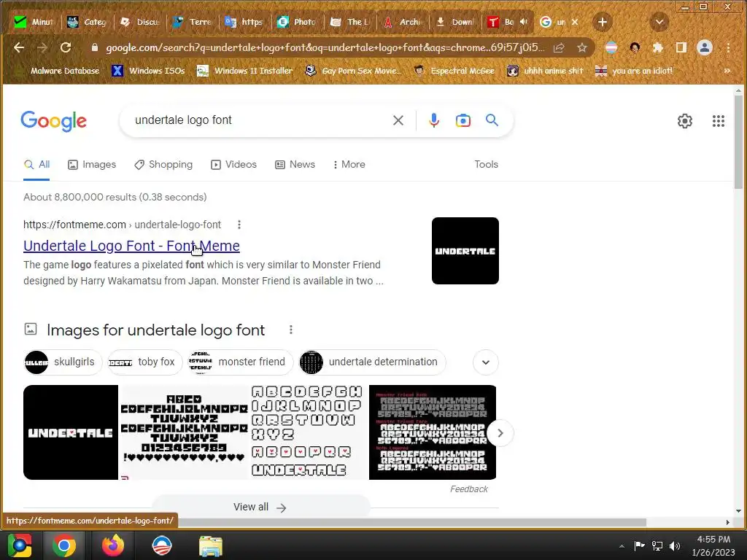
Task: Show more bookmarks with the chevron
Action: click(727, 71)
